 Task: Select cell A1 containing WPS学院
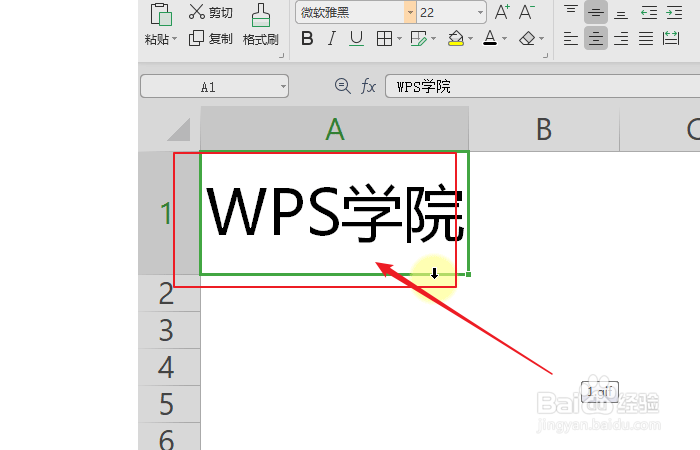334,213
